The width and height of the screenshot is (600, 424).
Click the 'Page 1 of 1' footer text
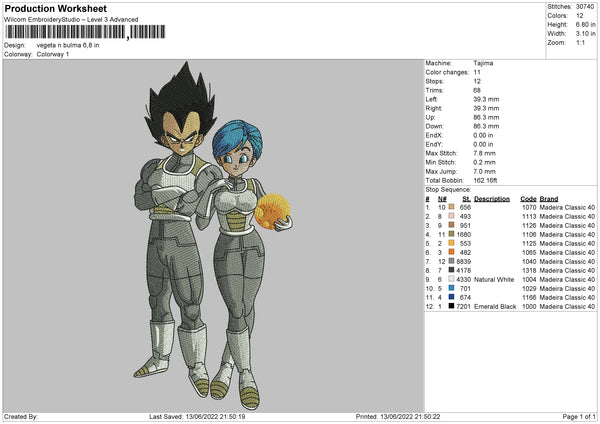[579, 416]
